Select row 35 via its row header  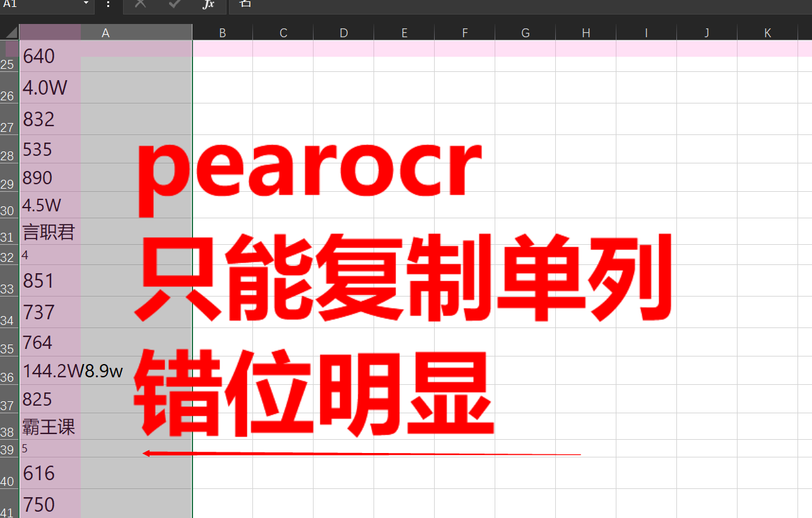pos(9,343)
